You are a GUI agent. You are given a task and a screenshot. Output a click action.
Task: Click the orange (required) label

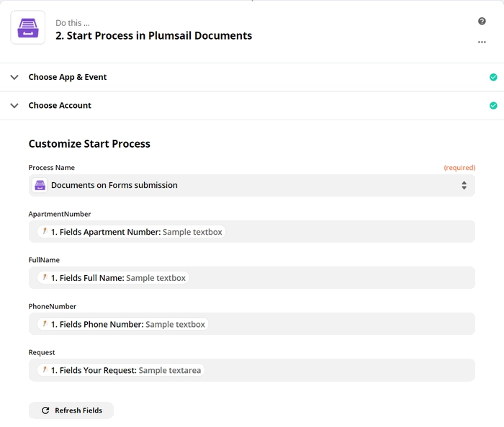(459, 168)
